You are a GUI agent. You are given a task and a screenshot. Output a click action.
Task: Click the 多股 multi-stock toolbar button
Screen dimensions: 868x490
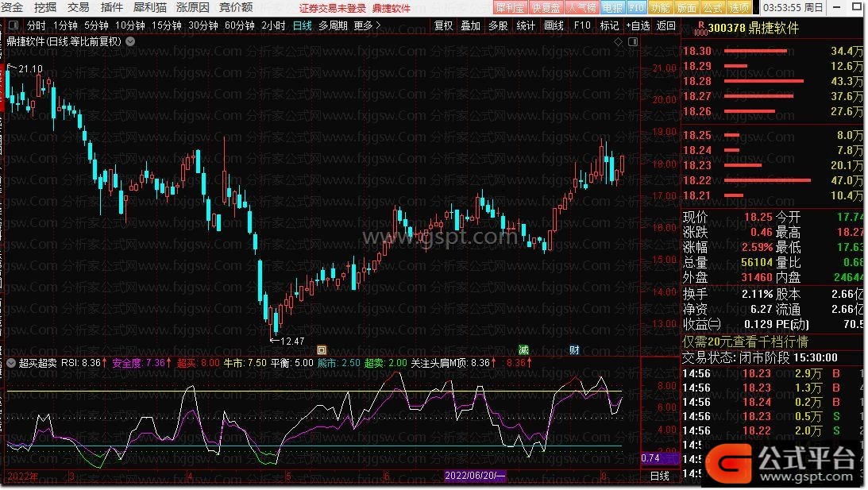click(x=498, y=26)
